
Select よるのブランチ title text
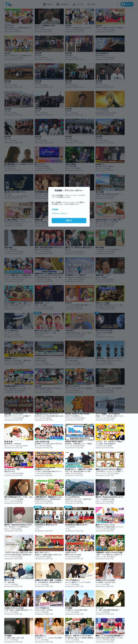click(x=71, y=553)
